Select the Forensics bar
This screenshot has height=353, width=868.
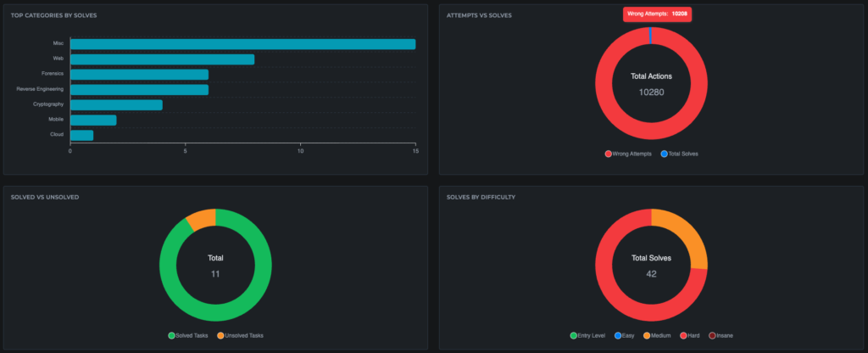(139, 75)
